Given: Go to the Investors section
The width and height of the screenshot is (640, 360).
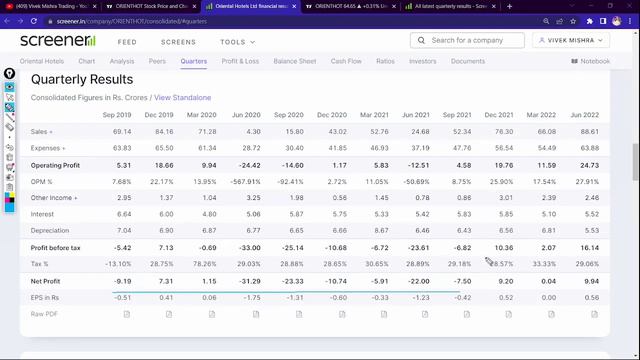Looking at the screenshot, I should coord(422,61).
